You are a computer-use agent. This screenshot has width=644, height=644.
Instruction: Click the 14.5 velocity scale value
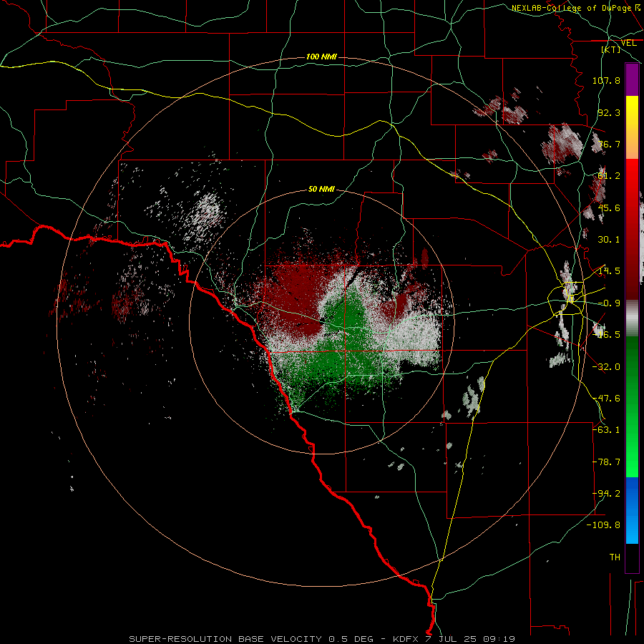[x=609, y=271]
